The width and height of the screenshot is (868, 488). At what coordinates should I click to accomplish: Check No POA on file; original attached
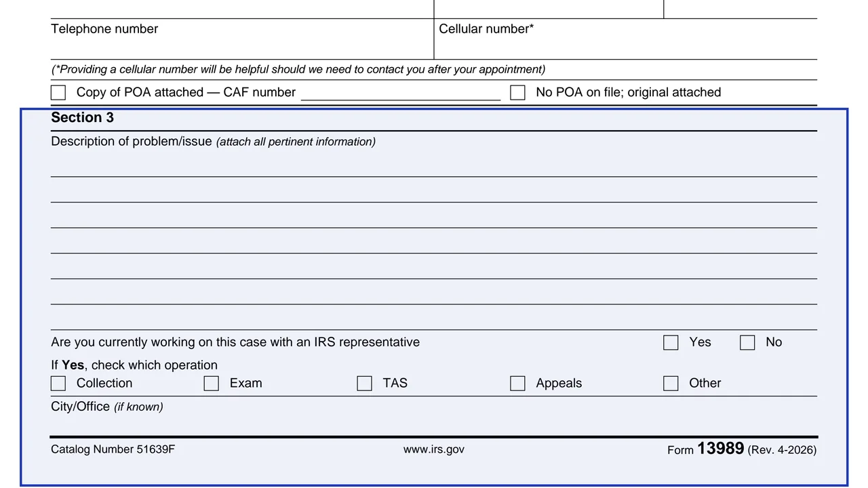coord(517,93)
